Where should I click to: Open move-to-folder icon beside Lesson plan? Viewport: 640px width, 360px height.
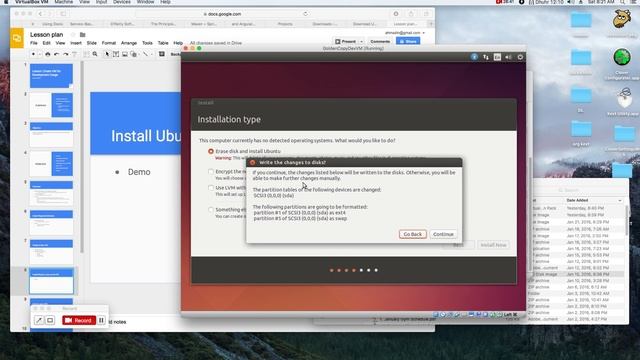[82, 35]
